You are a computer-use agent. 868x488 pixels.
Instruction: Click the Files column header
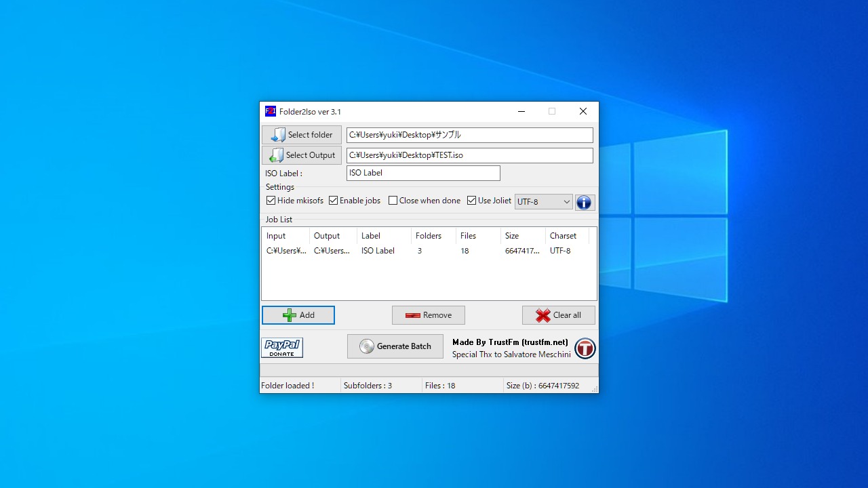pyautogui.click(x=478, y=236)
